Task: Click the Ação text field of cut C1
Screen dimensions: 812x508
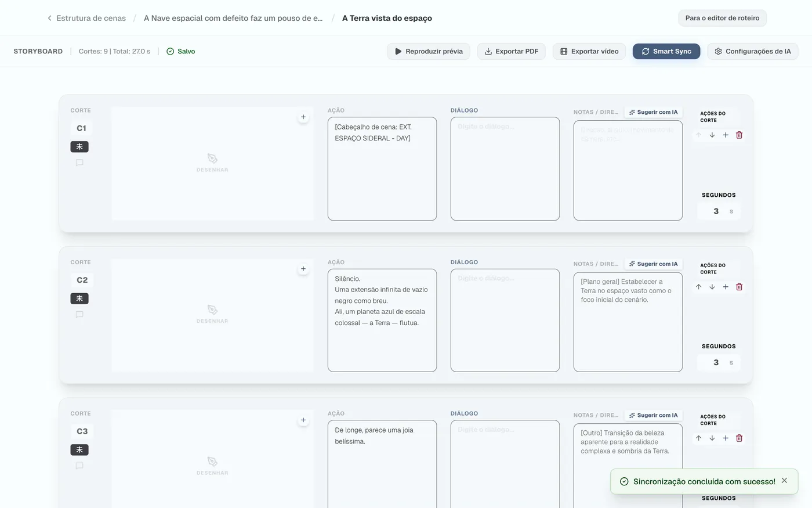Action: tap(382, 169)
